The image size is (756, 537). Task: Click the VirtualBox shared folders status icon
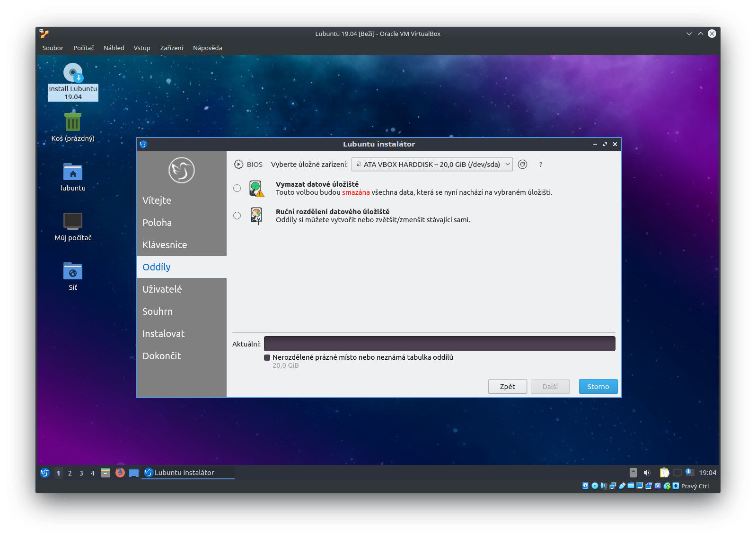click(631, 485)
